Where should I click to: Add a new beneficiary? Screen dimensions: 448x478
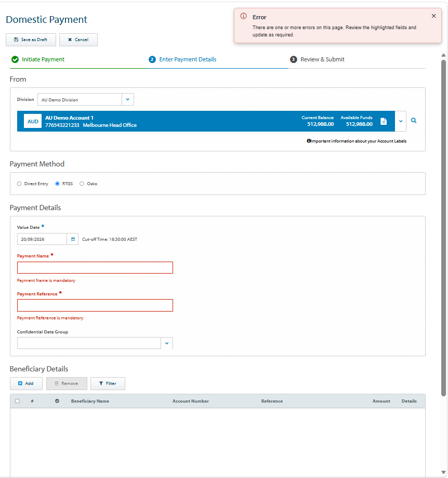(26, 383)
